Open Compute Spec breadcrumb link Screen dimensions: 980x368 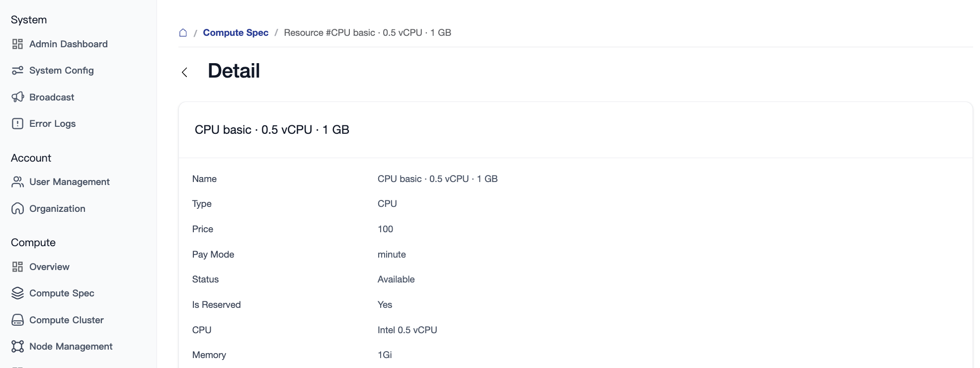[236, 33]
